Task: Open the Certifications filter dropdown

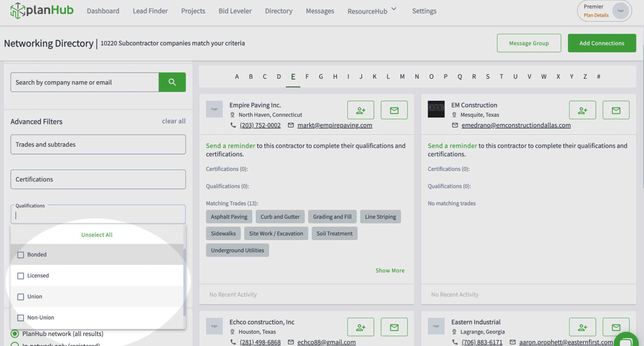Action: click(98, 179)
